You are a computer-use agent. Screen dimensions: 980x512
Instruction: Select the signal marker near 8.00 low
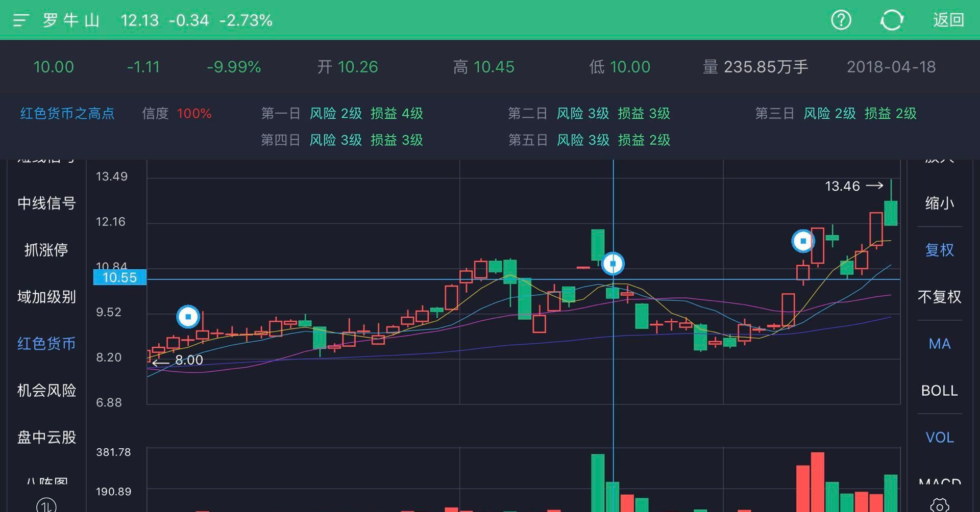pos(188,317)
